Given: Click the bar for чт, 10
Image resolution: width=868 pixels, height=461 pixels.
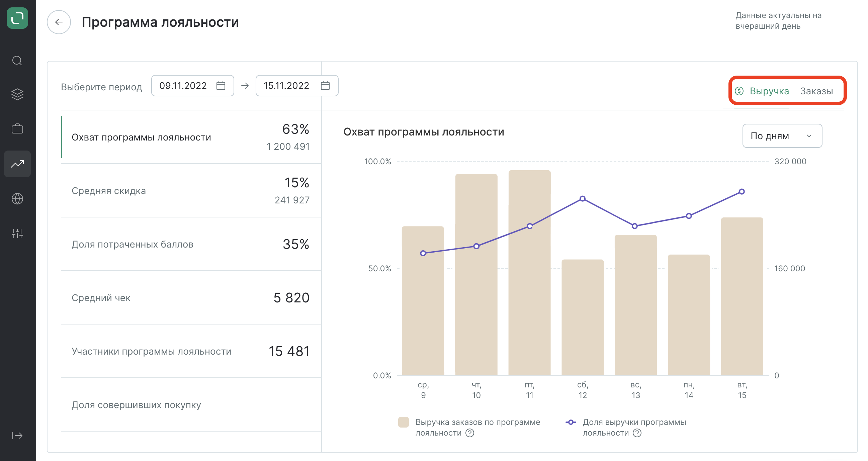Looking at the screenshot, I should (x=476, y=275).
